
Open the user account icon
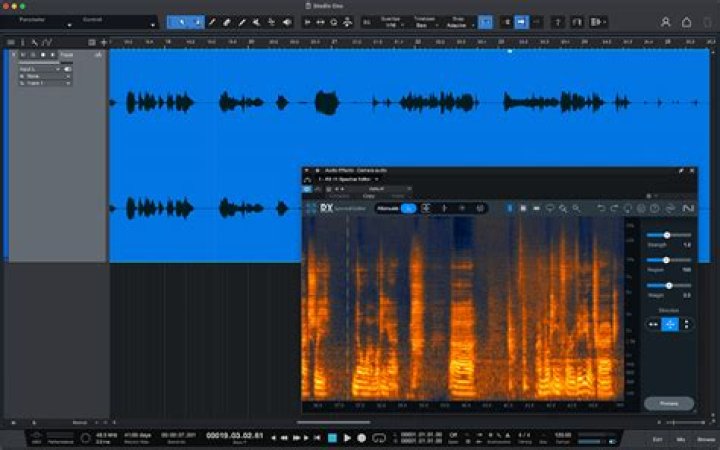click(x=665, y=22)
